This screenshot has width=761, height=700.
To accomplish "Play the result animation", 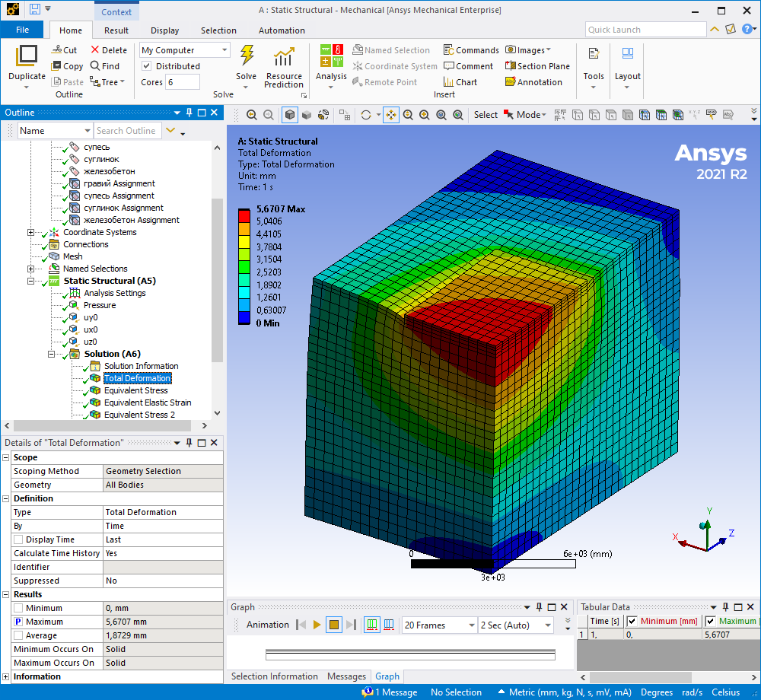I will coord(317,625).
